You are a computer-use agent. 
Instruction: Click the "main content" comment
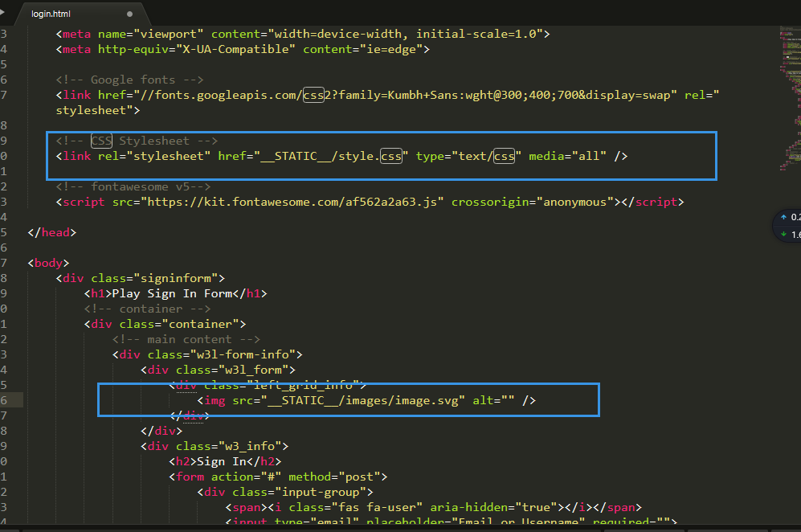186,340
